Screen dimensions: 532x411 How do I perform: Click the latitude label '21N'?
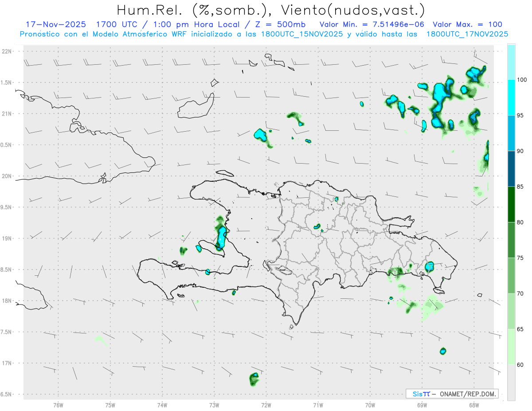8,114
